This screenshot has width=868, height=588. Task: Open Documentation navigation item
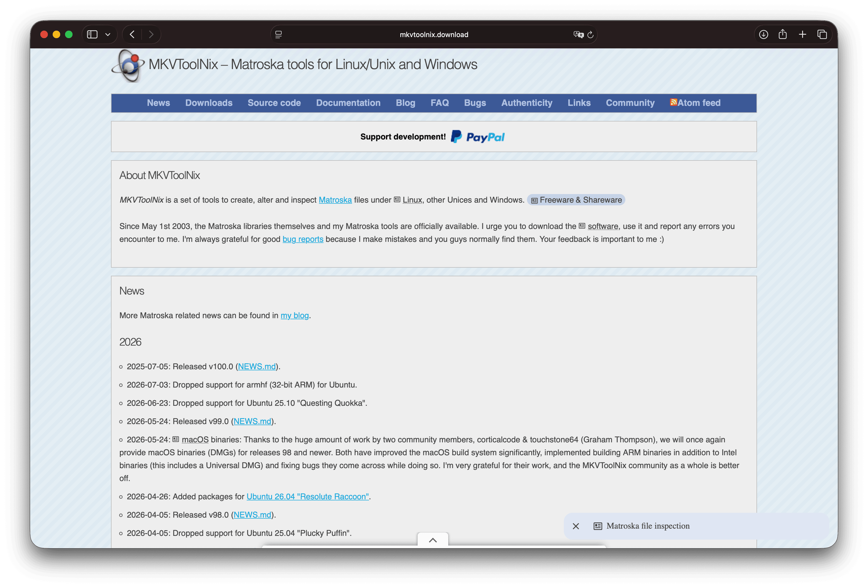click(x=348, y=103)
